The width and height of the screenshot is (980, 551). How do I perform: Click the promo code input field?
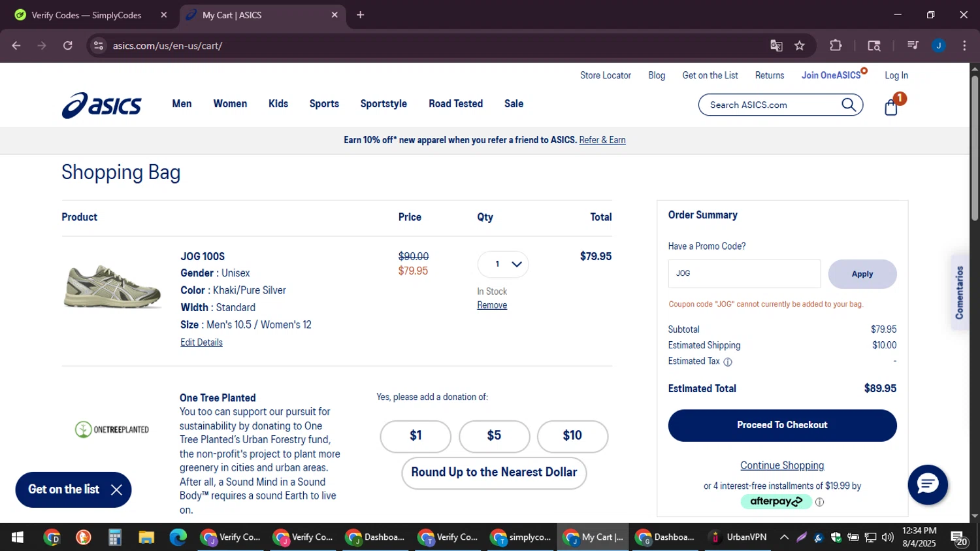coord(744,274)
